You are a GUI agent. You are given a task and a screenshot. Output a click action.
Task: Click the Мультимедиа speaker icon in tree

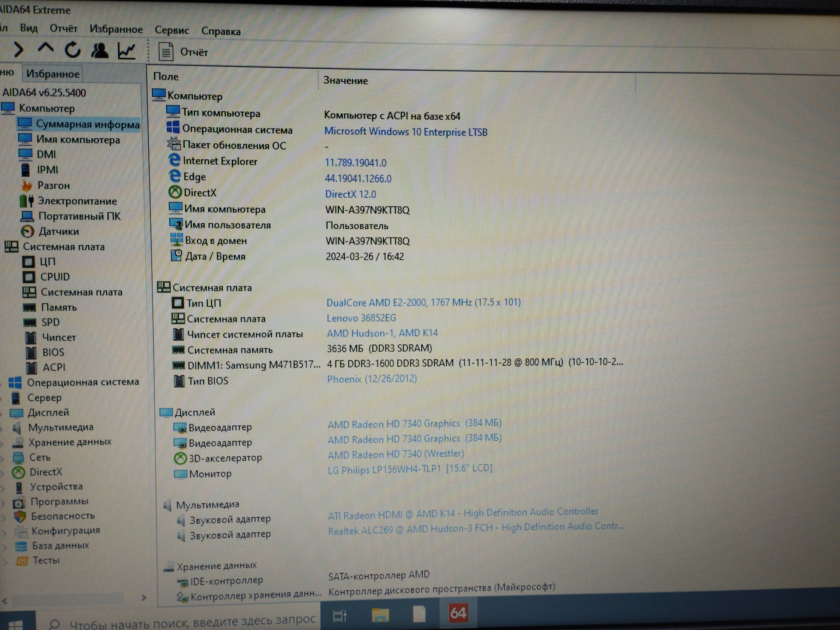pyautogui.click(x=17, y=428)
